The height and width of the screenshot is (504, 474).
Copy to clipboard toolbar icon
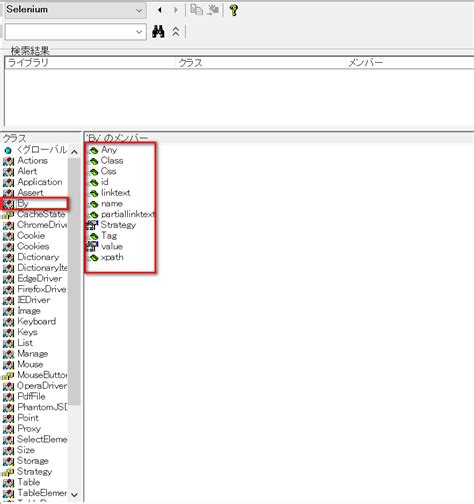coord(196,10)
